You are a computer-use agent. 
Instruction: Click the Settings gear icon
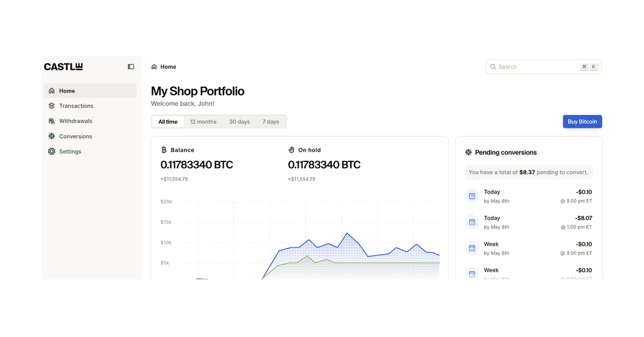pos(52,151)
